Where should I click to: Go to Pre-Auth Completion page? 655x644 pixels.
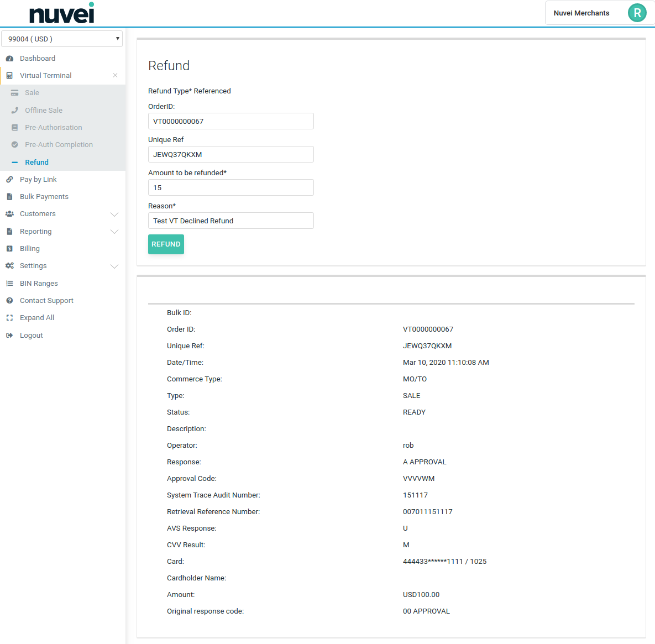coord(59,145)
